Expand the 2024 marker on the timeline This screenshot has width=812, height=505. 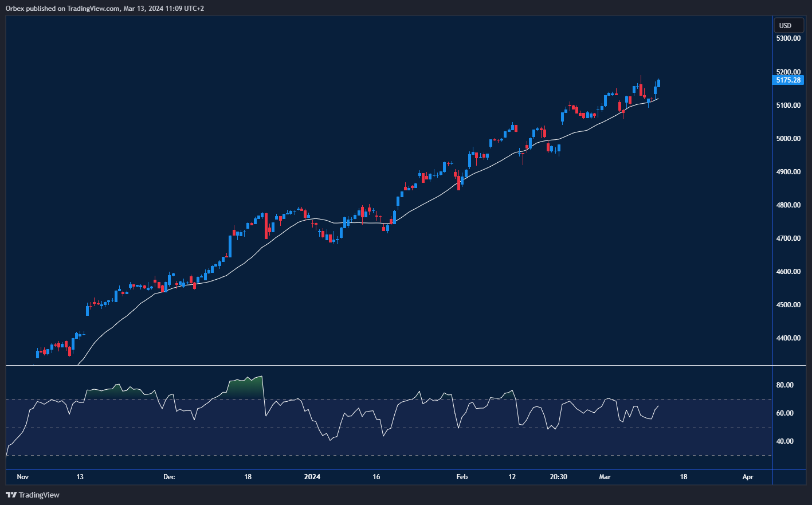312,477
